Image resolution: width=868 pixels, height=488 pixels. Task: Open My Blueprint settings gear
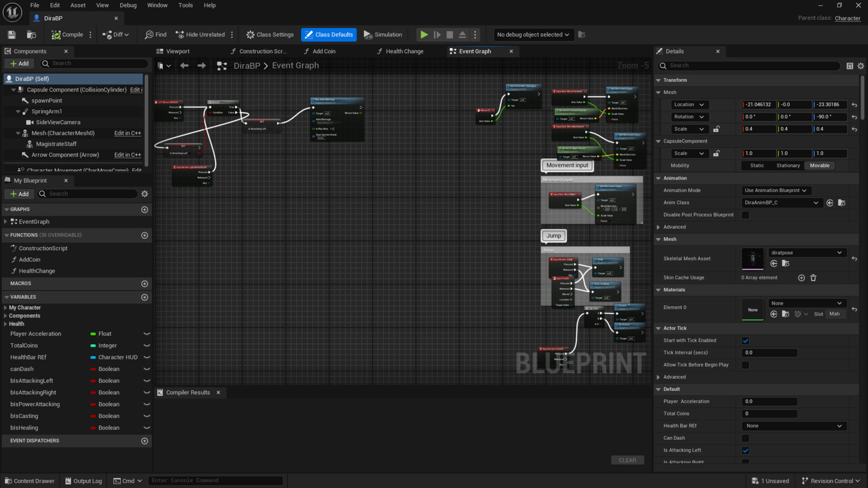pos(145,194)
